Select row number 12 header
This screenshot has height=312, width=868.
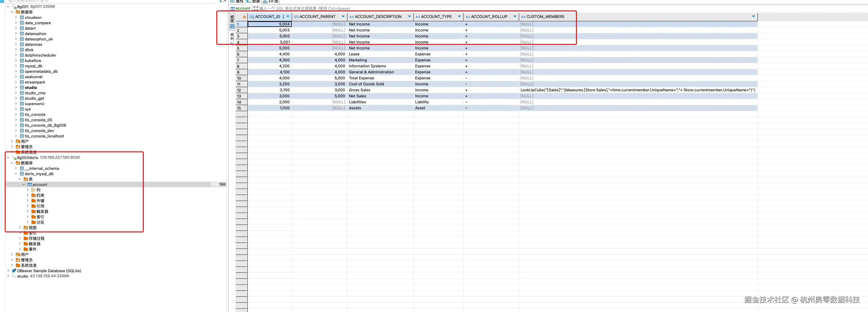pyautogui.click(x=242, y=90)
